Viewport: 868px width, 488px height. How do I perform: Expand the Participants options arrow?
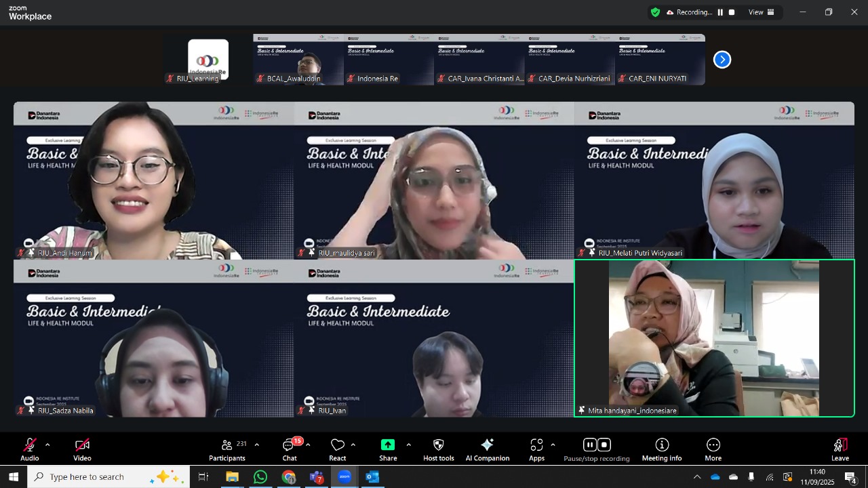pyautogui.click(x=256, y=445)
